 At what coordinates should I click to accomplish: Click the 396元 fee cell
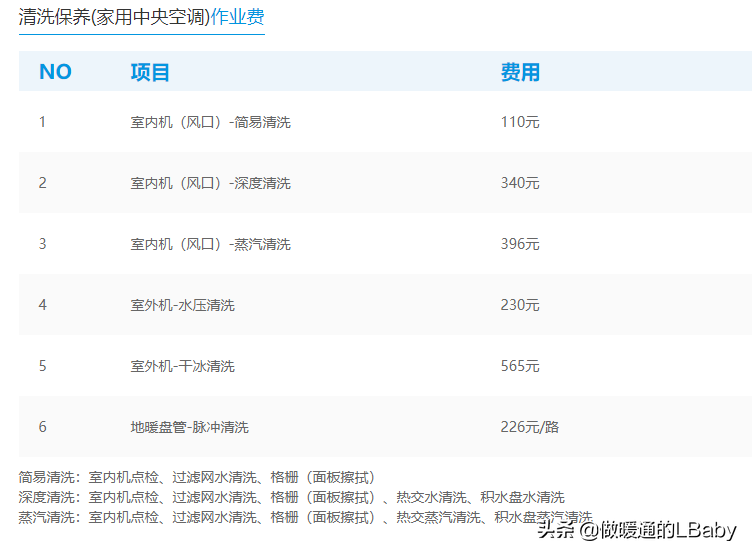(520, 244)
